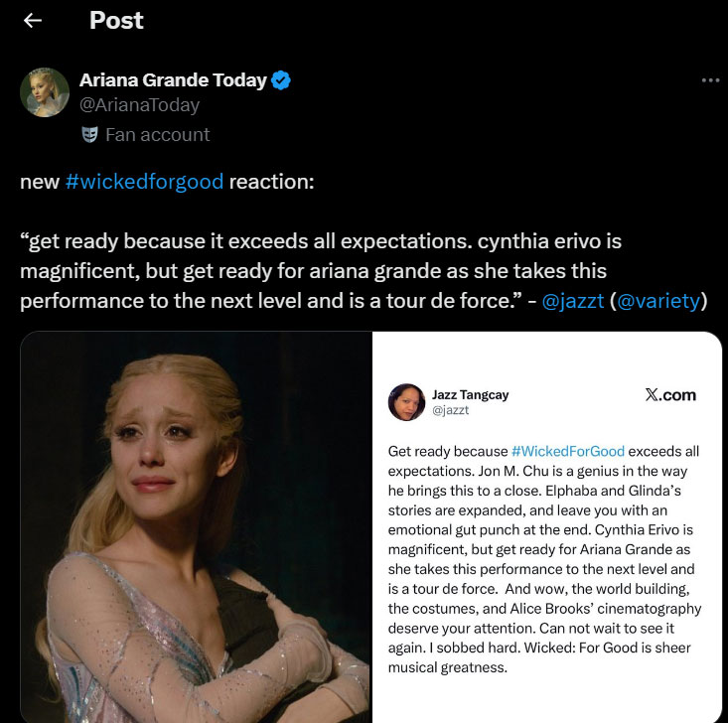The width and height of the screenshot is (728, 723).
Task: Open the #wickedforgood hashtag link
Action: pyautogui.click(x=144, y=184)
